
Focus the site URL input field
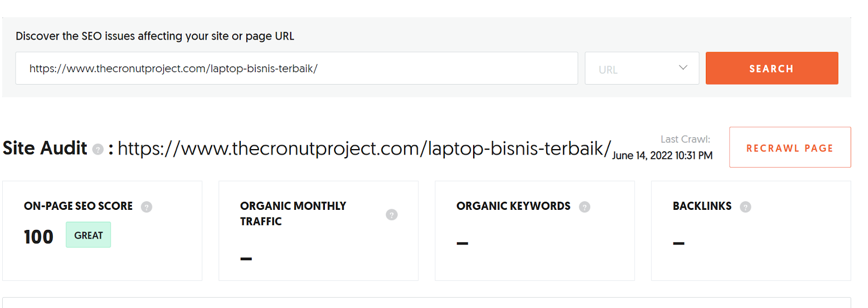coord(296,68)
